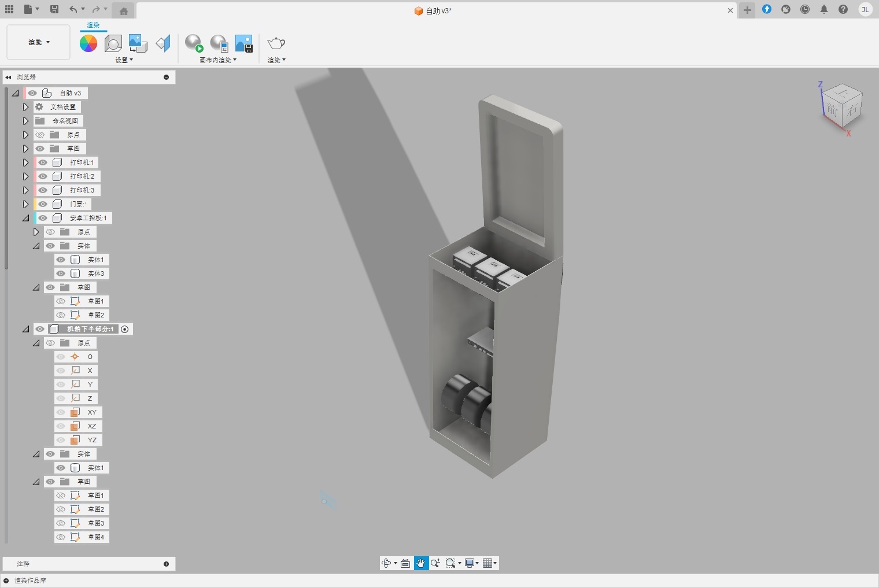Expand the 打印机:2 component

pos(25,176)
